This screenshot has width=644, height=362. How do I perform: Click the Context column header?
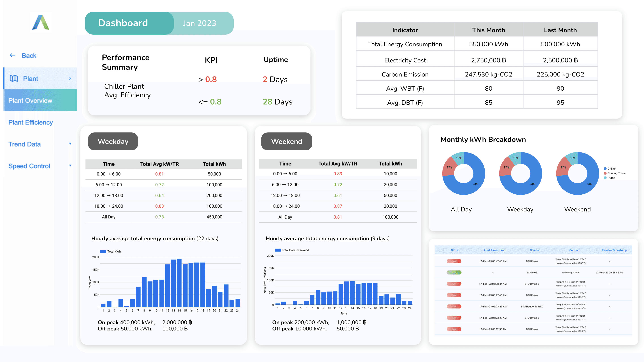(574, 250)
